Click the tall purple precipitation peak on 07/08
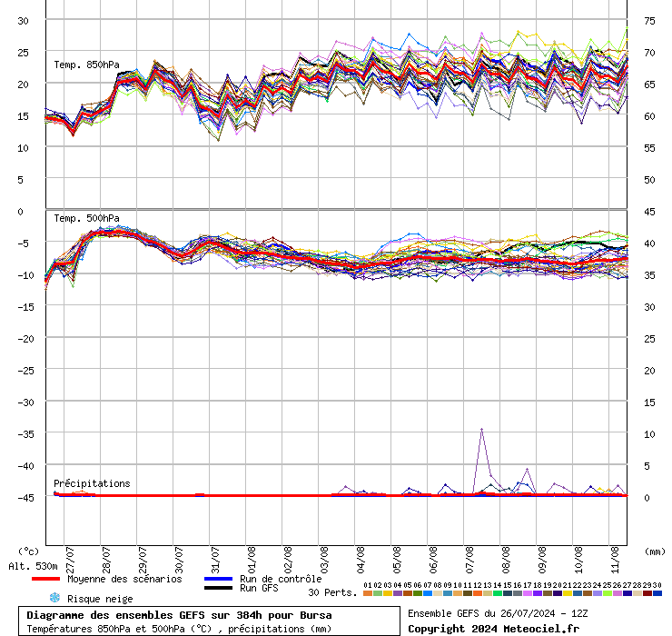 tap(481, 429)
